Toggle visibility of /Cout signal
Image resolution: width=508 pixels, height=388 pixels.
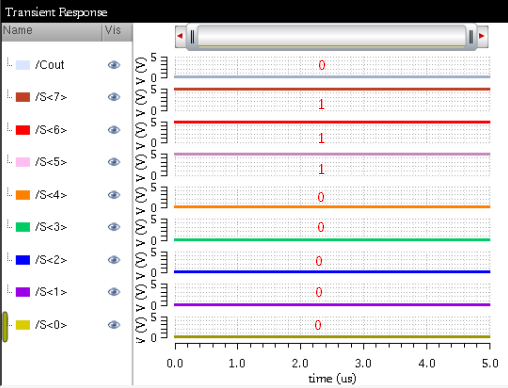click(x=114, y=65)
